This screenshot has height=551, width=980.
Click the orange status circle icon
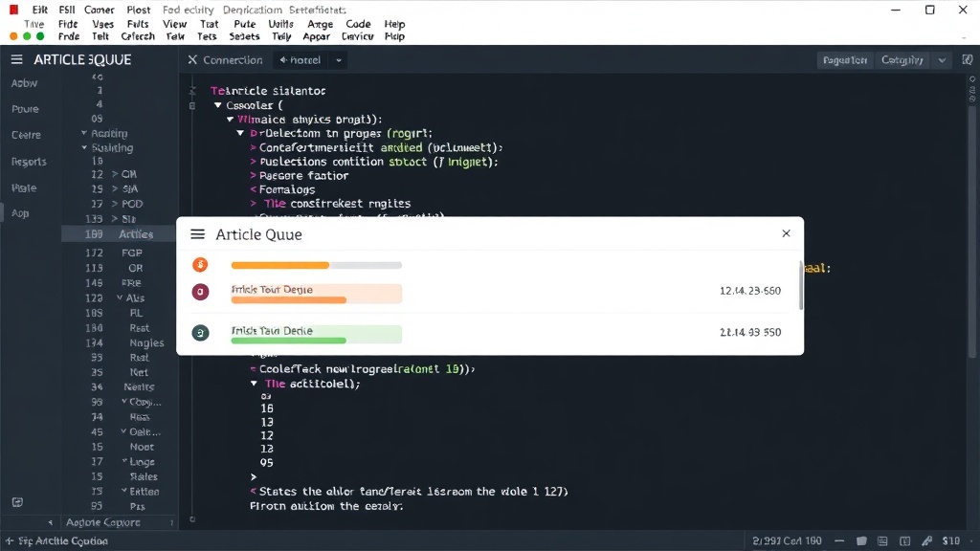tap(200, 265)
